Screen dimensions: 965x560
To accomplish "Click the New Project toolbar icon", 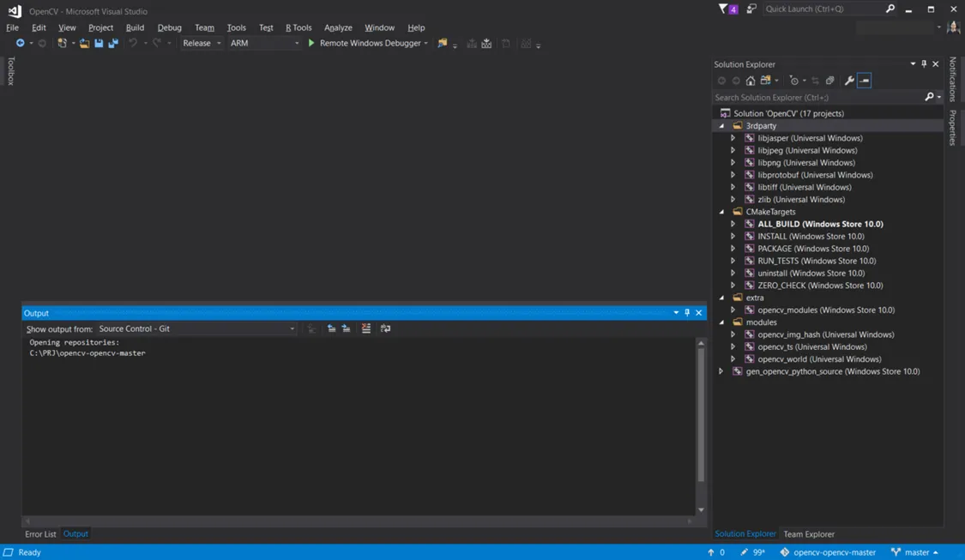I will [62, 43].
